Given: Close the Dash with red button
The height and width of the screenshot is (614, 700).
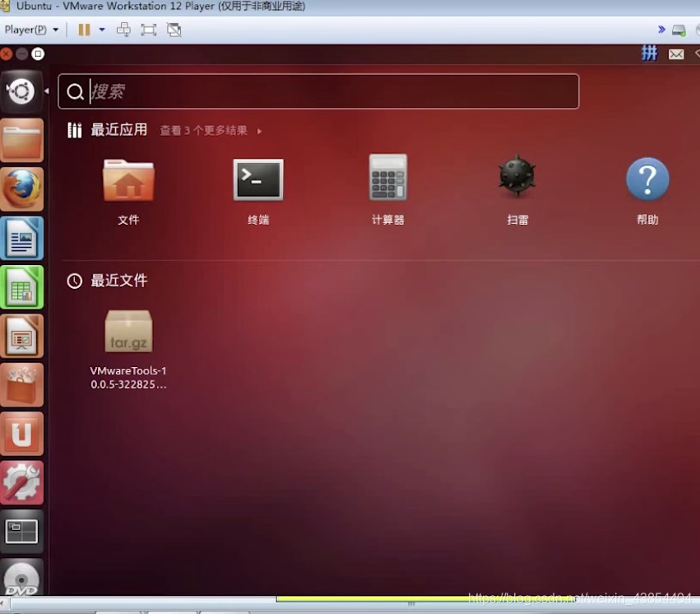Looking at the screenshot, I should (6, 54).
